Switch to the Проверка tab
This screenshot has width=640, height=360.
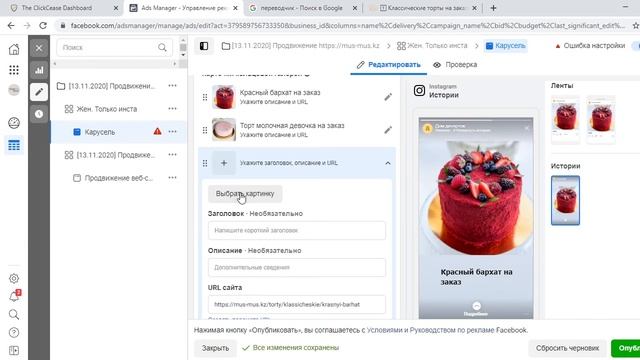[x=455, y=65]
